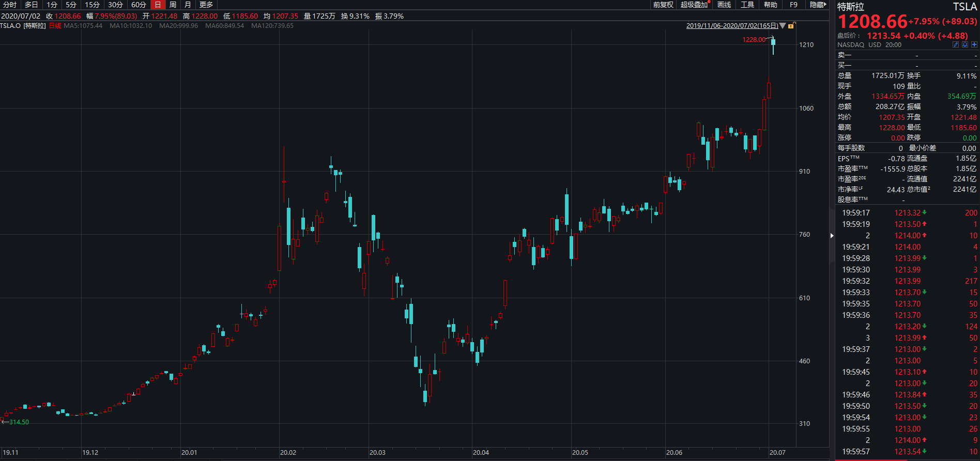Open the 工具 tools menu

tap(747, 5)
